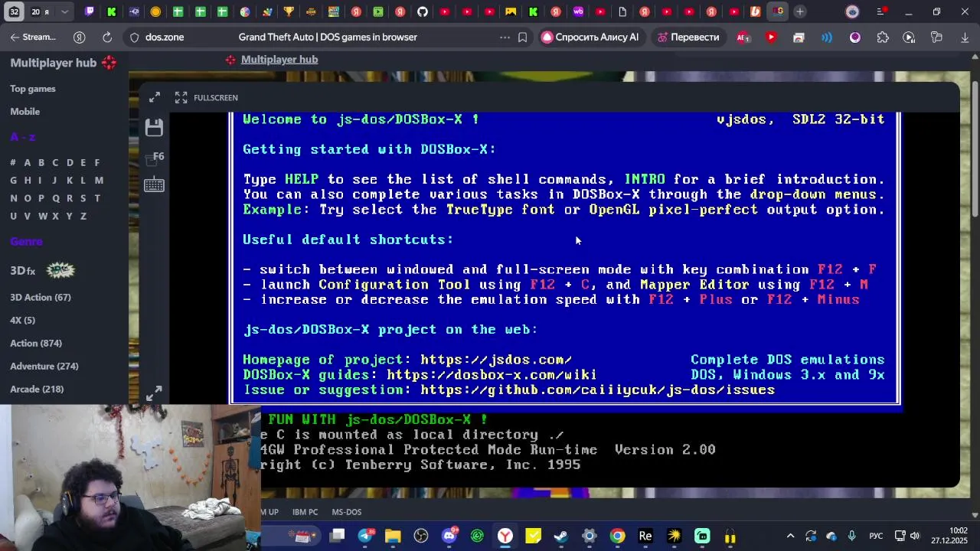Open the virtual keyboard icon in emulator sidebar

[x=154, y=184]
